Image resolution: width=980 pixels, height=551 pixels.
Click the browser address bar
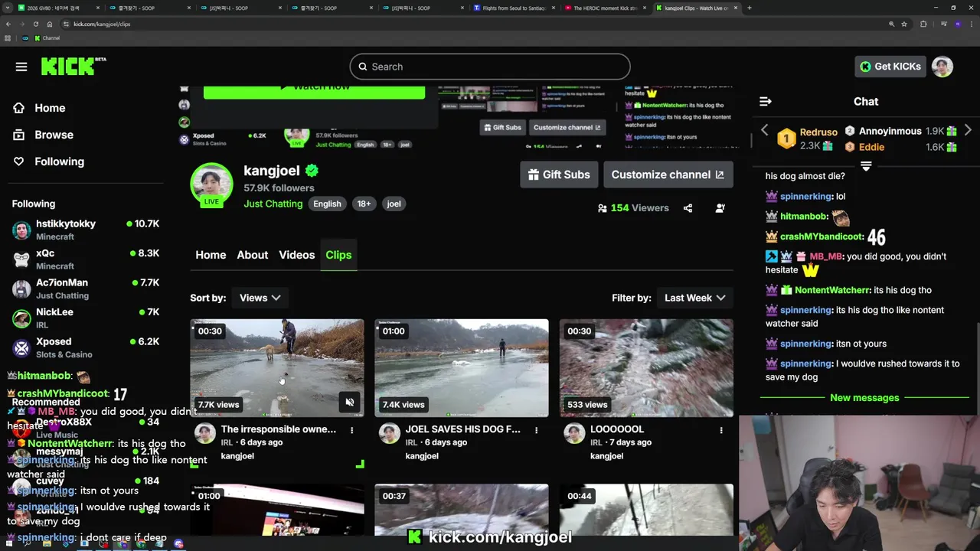tap(475, 24)
